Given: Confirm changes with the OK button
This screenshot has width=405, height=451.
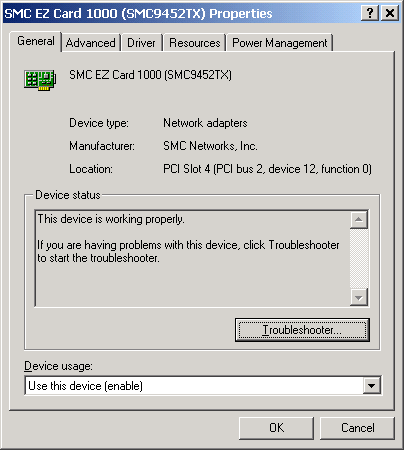Looking at the screenshot, I should click(276, 428).
